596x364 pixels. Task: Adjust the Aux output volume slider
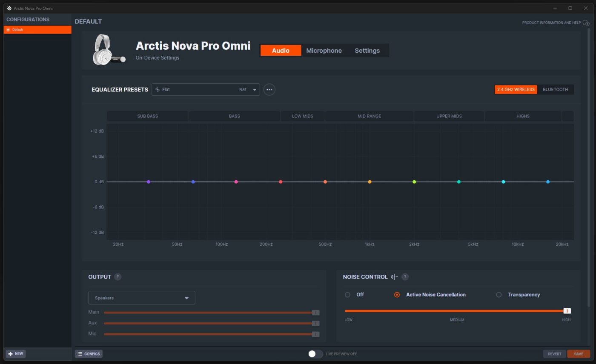click(212, 323)
